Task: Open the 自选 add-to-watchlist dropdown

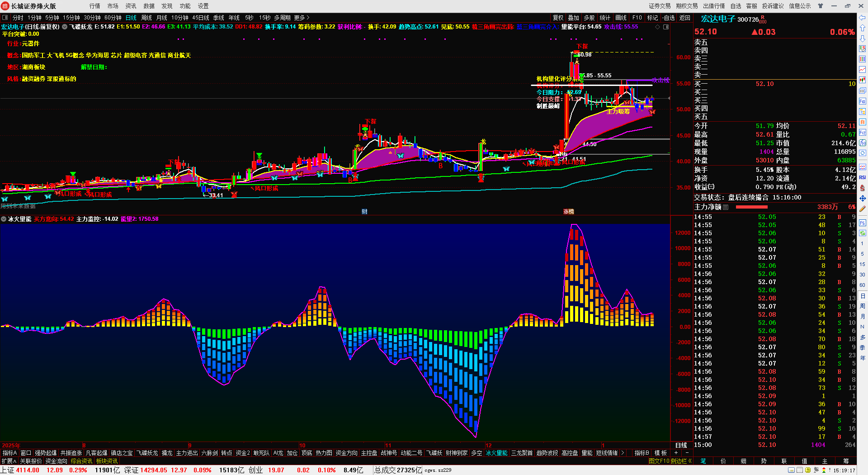Action: pos(669,18)
